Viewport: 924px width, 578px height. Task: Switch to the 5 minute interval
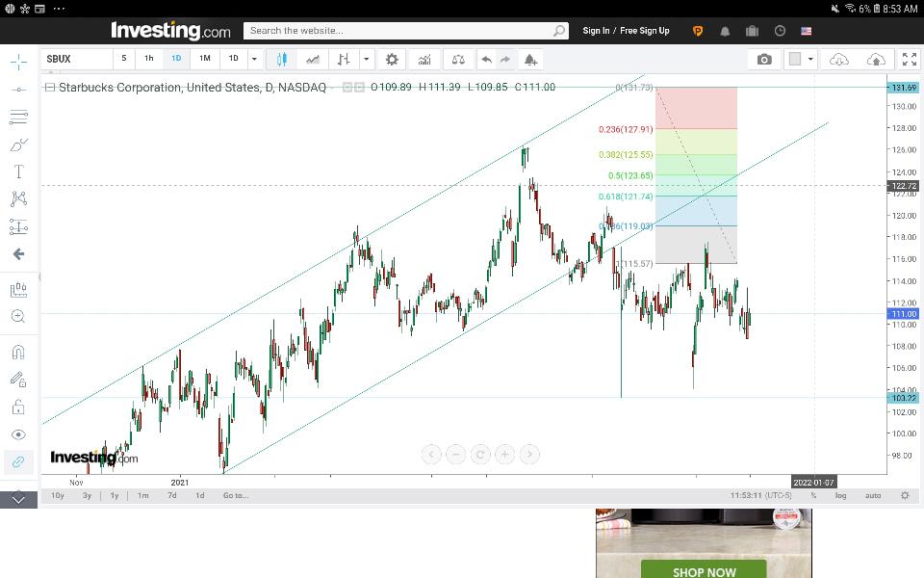pos(124,59)
